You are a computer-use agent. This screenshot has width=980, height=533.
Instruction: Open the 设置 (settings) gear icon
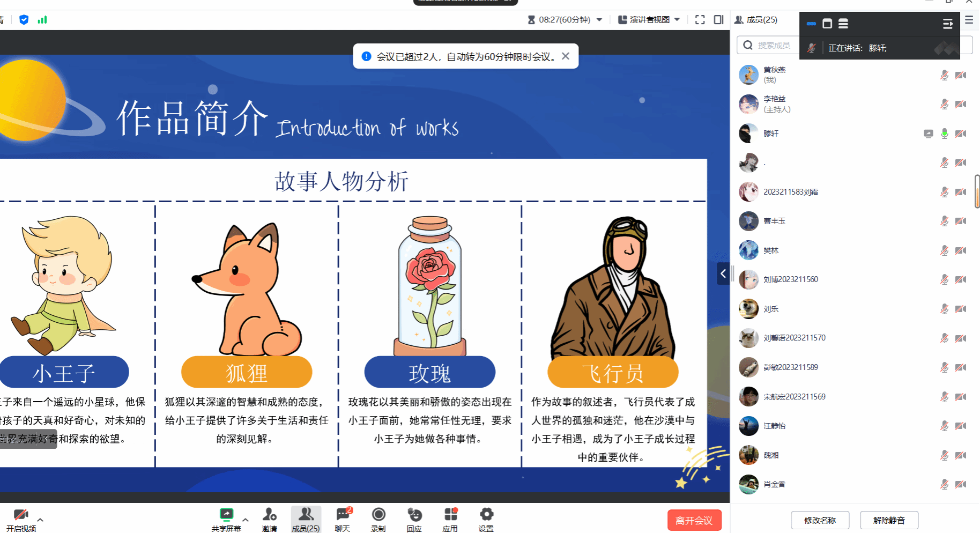coord(486,515)
